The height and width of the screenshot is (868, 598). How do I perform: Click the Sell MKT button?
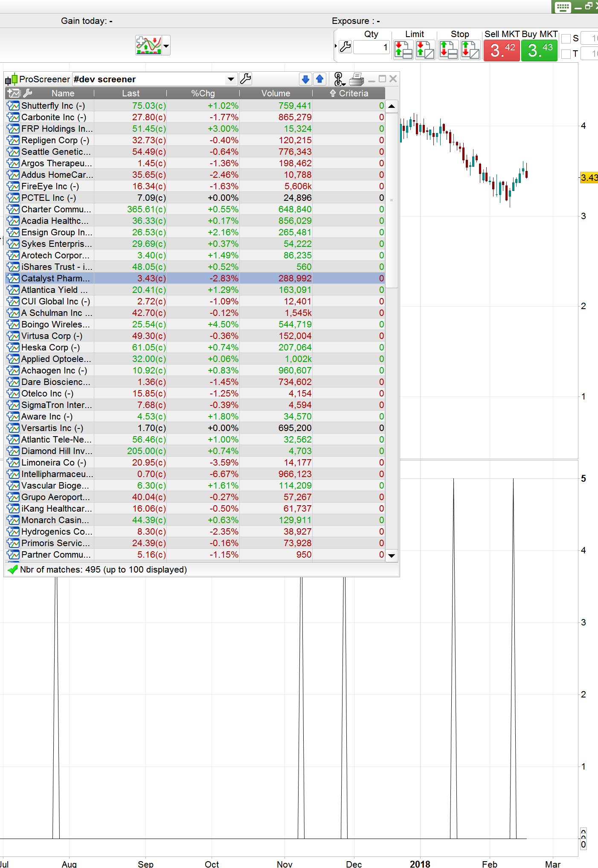[502, 50]
